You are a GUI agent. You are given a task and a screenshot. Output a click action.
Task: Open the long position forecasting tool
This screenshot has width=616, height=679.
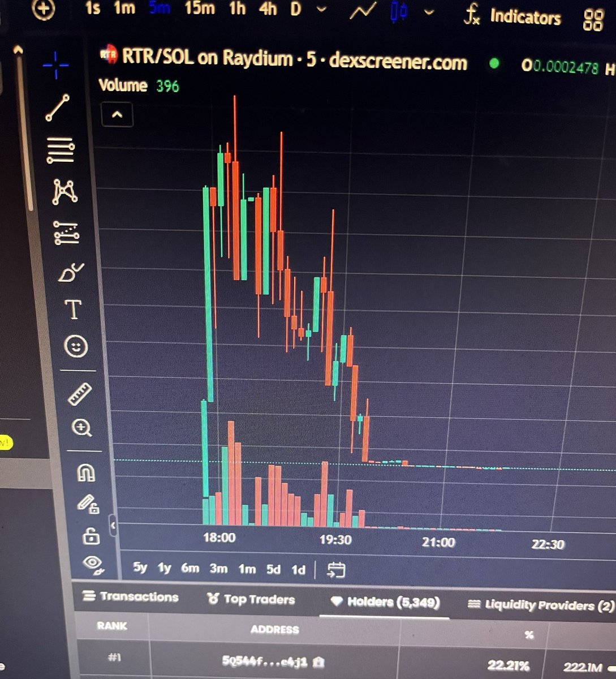(x=67, y=233)
